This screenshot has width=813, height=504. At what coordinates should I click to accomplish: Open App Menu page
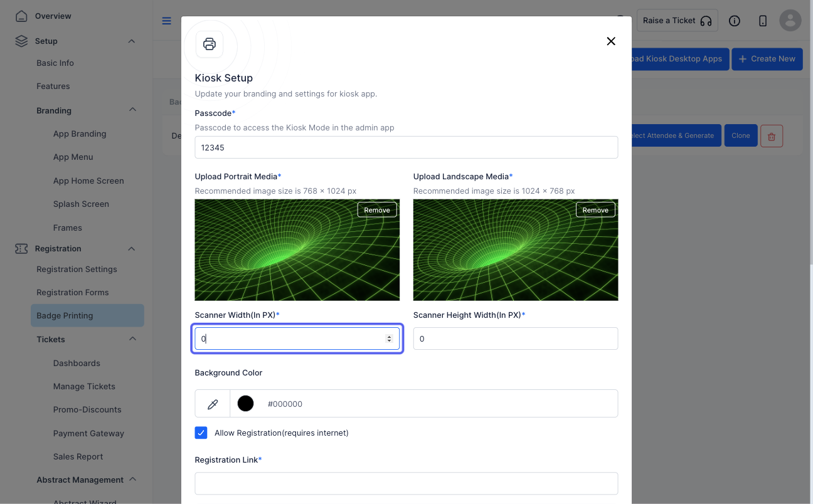pos(73,157)
